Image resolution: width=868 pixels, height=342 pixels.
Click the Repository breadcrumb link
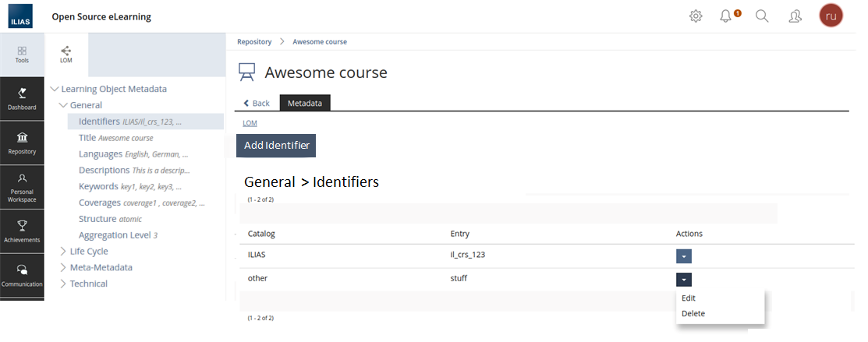(x=254, y=42)
